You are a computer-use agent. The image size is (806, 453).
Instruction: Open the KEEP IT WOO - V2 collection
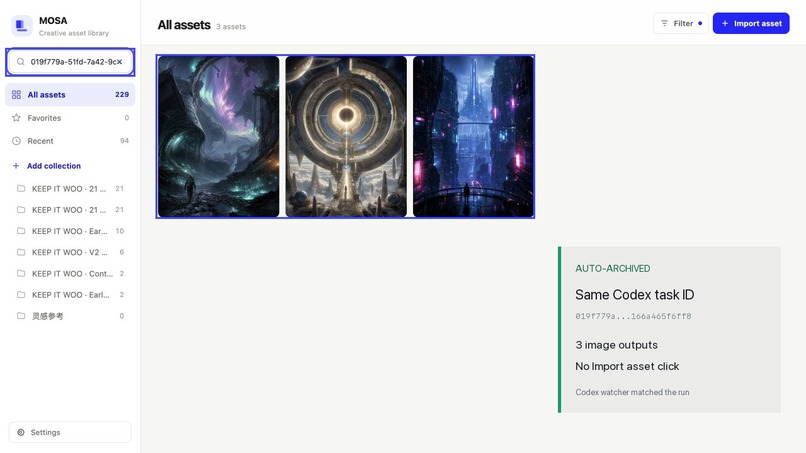pyautogui.click(x=70, y=252)
